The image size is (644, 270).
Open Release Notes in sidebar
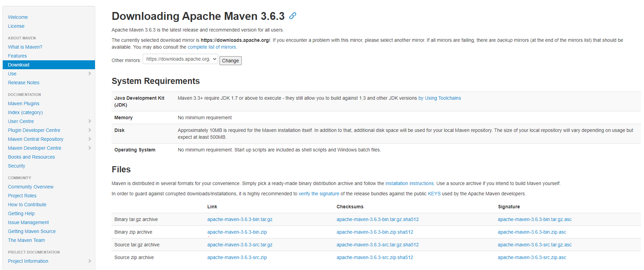point(24,83)
